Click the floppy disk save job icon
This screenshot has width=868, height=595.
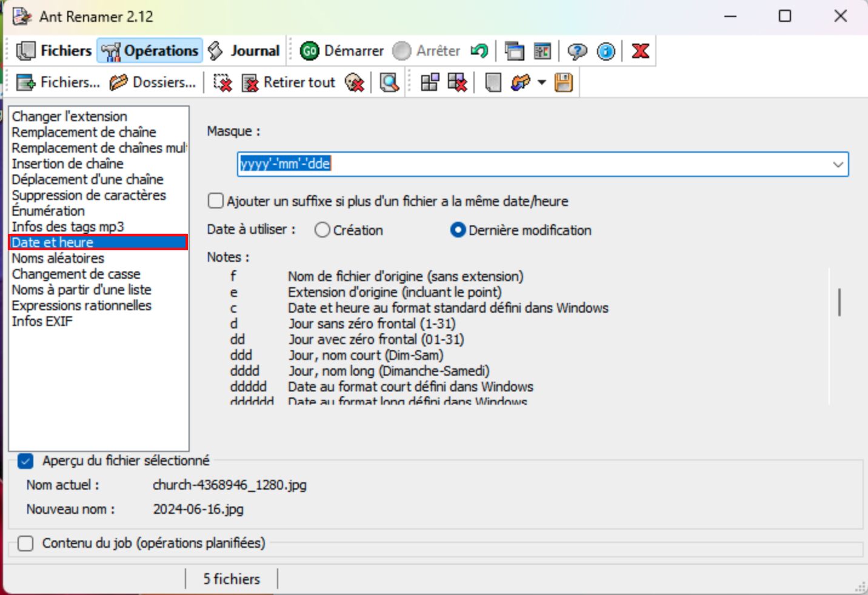click(564, 82)
